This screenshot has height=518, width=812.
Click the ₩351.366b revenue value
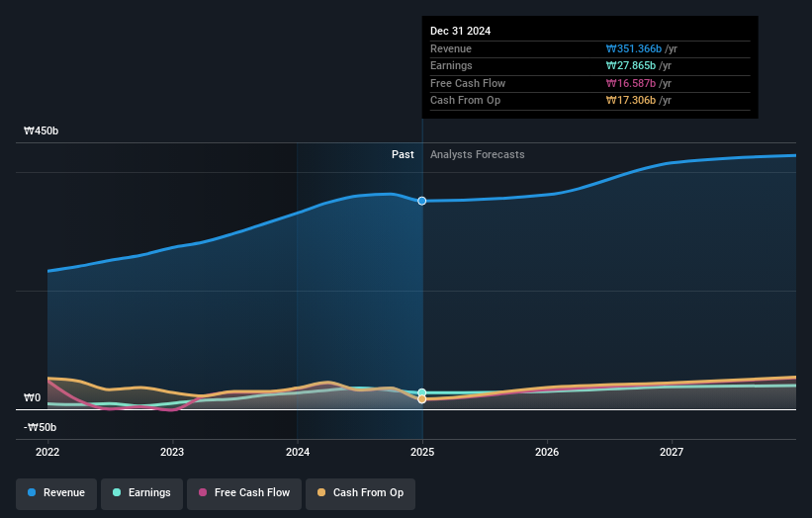pyautogui.click(x=634, y=48)
